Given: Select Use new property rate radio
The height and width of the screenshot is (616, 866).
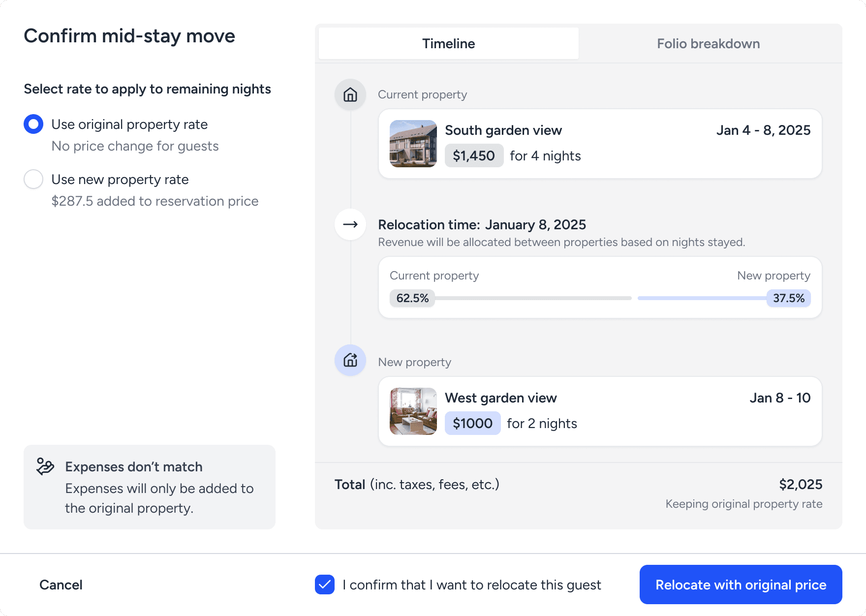Looking at the screenshot, I should point(33,179).
